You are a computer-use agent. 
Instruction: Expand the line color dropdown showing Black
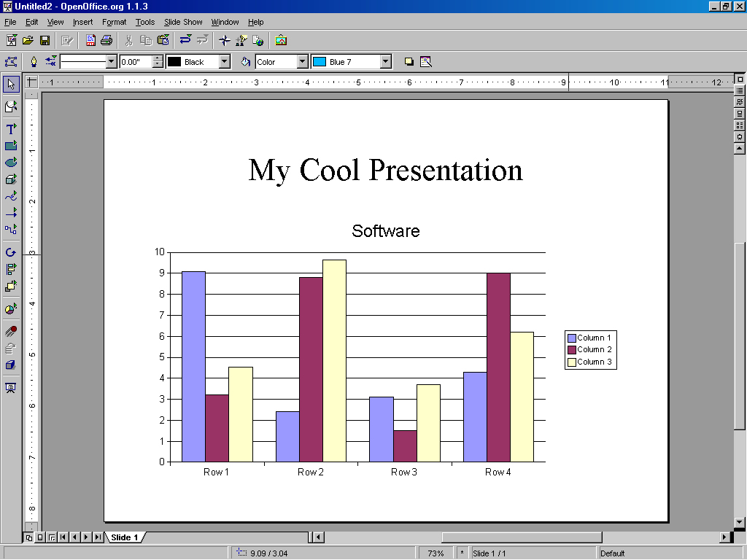(x=225, y=62)
